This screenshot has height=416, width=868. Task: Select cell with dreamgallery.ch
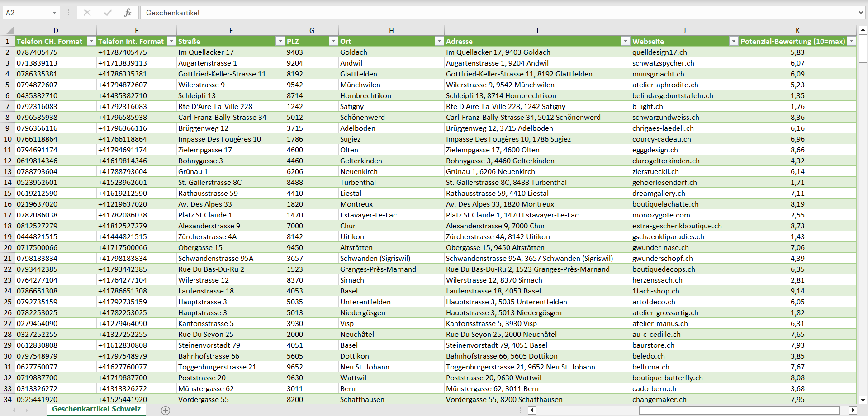click(684, 193)
